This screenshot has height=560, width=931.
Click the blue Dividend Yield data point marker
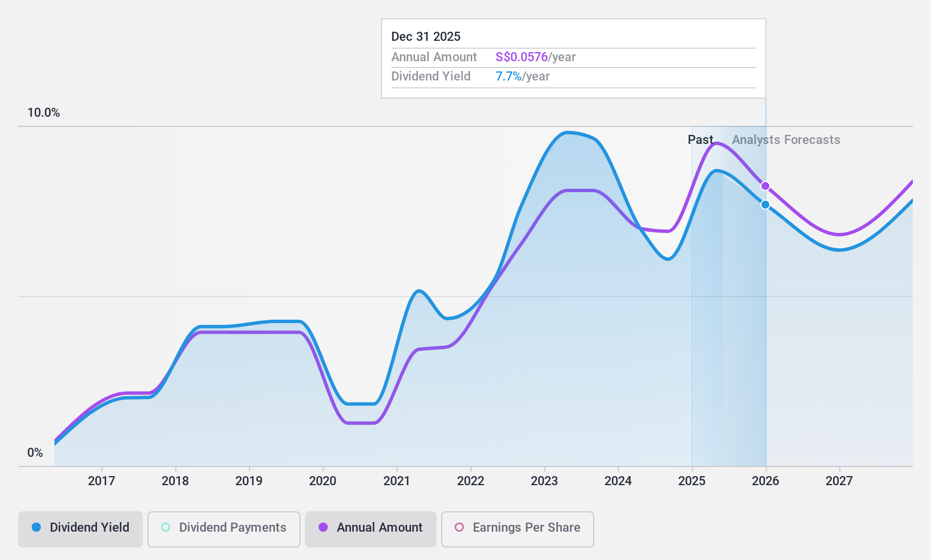coord(765,205)
